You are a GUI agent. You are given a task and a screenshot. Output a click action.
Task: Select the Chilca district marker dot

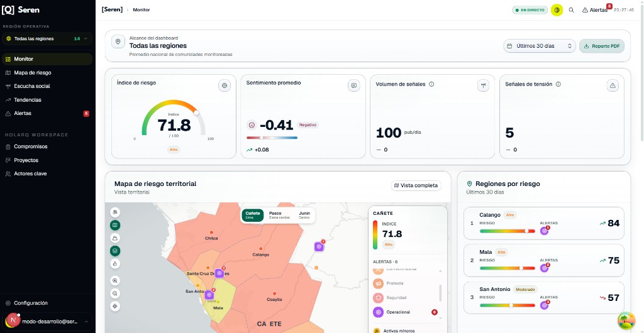[x=211, y=232]
